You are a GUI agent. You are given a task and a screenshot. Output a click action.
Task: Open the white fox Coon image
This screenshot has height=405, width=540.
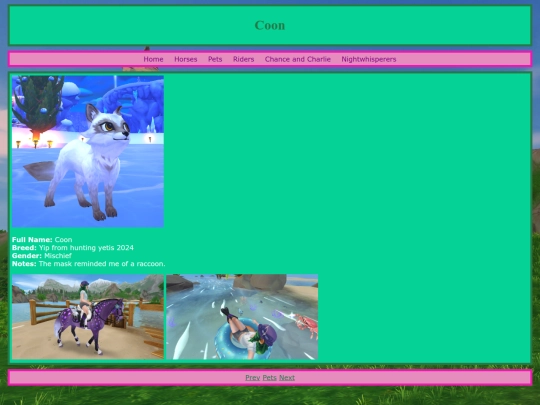click(x=88, y=151)
